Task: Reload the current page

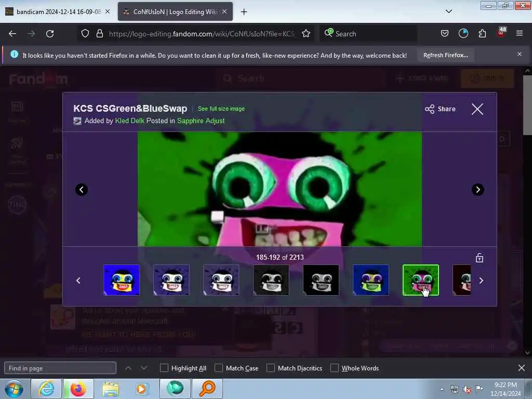Action: (x=50, y=34)
